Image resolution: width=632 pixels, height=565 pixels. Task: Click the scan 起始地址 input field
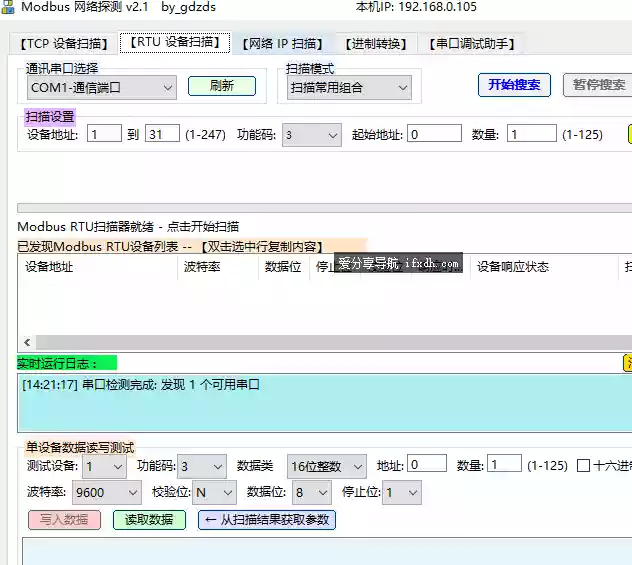(434, 134)
